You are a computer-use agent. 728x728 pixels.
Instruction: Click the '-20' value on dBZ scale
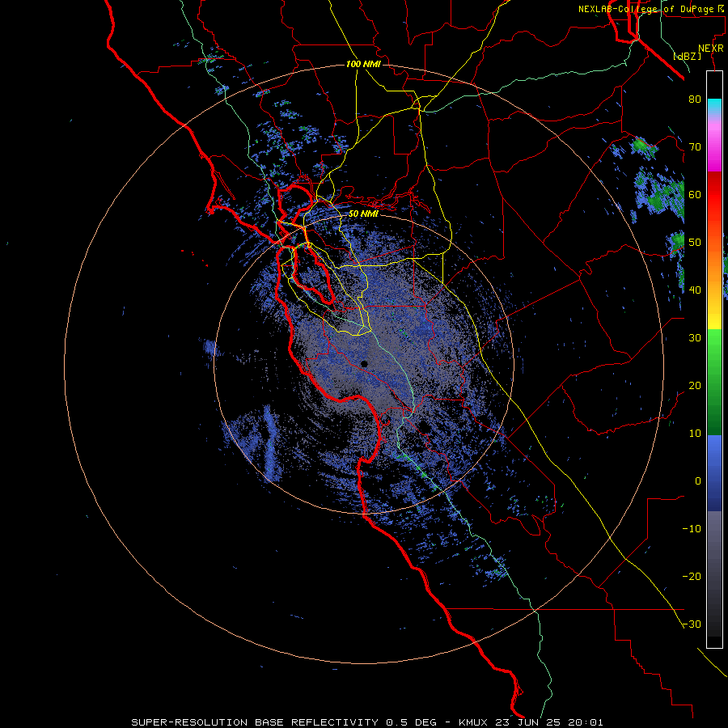tap(692, 576)
